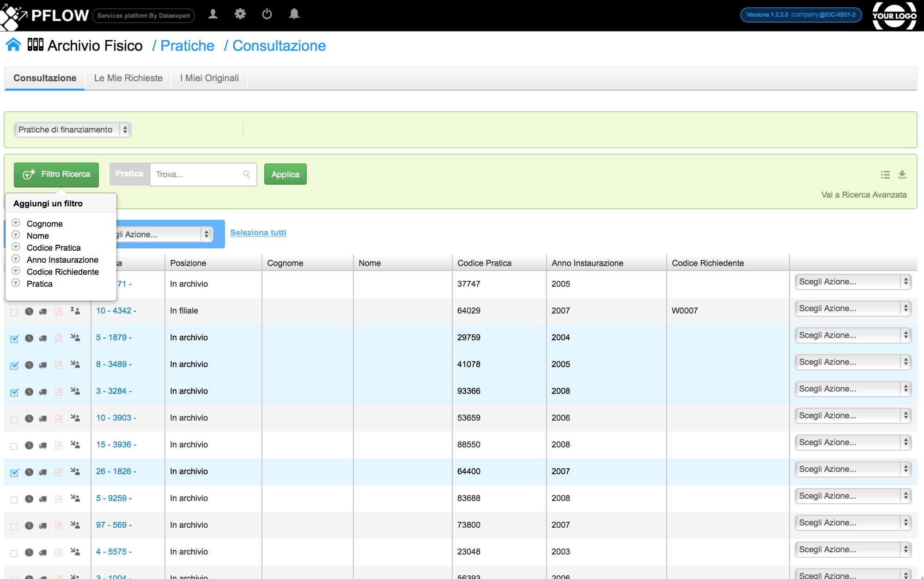Open Scegli Azione dropdown for row 64029
Viewport: 924px width, 579px height.
pyautogui.click(x=852, y=308)
